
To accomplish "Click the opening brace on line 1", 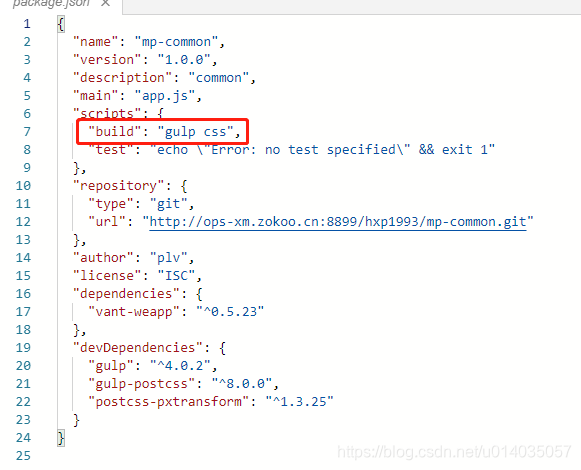I will click(61, 24).
